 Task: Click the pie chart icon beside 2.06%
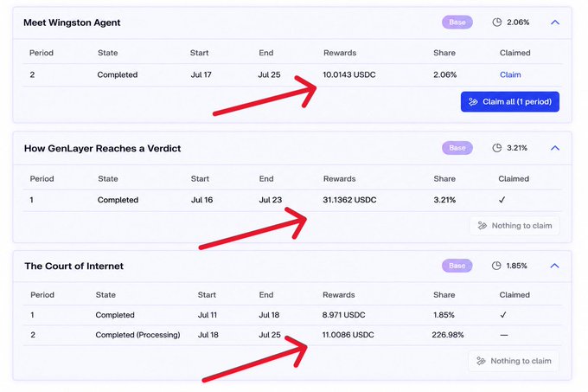point(497,22)
